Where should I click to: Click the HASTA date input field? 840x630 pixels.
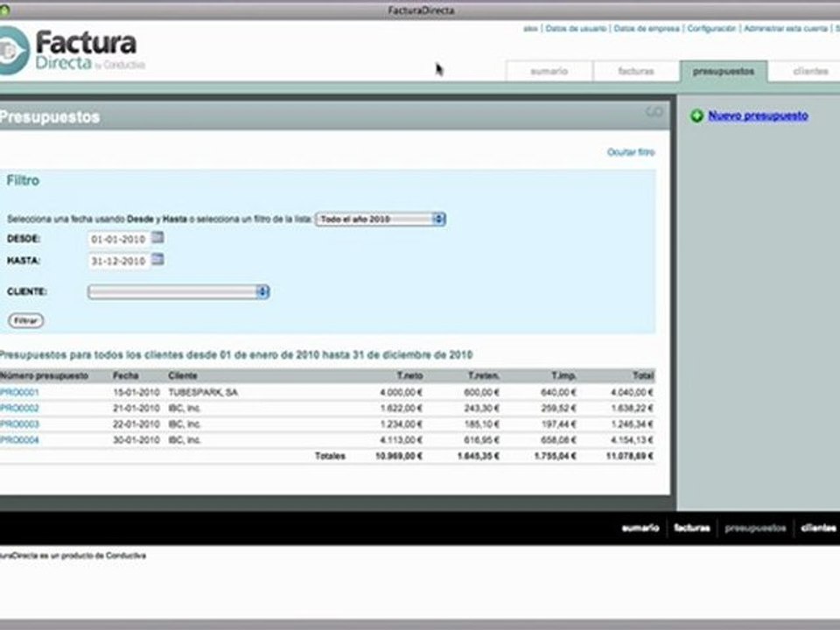point(118,261)
